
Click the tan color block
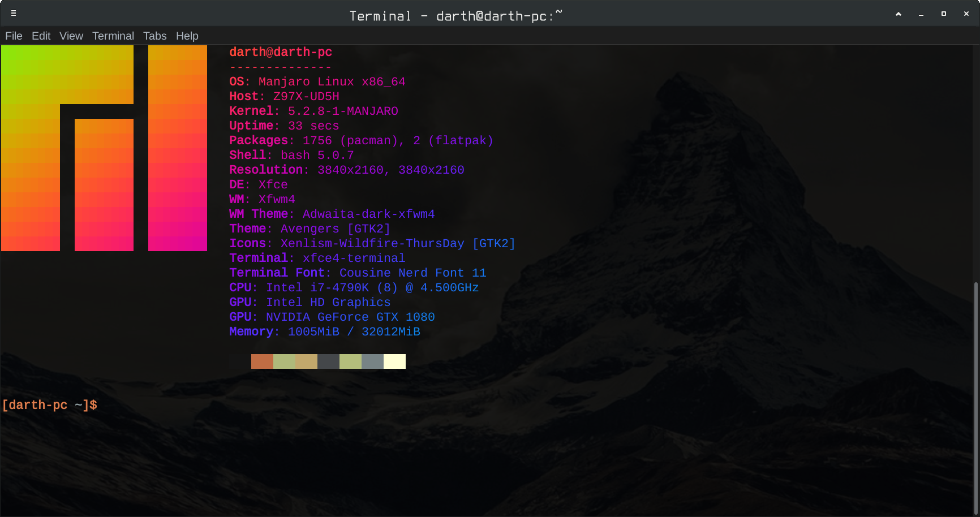306,361
